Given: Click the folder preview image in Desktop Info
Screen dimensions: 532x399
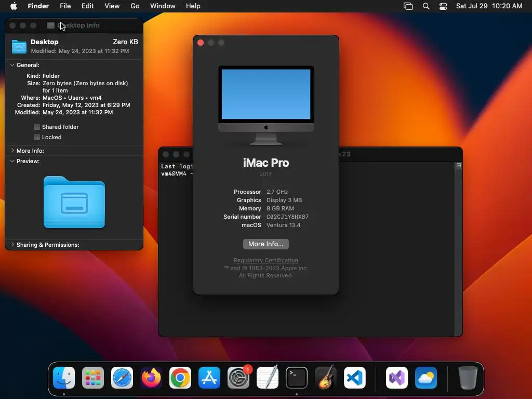Looking at the screenshot, I should coord(74,202).
